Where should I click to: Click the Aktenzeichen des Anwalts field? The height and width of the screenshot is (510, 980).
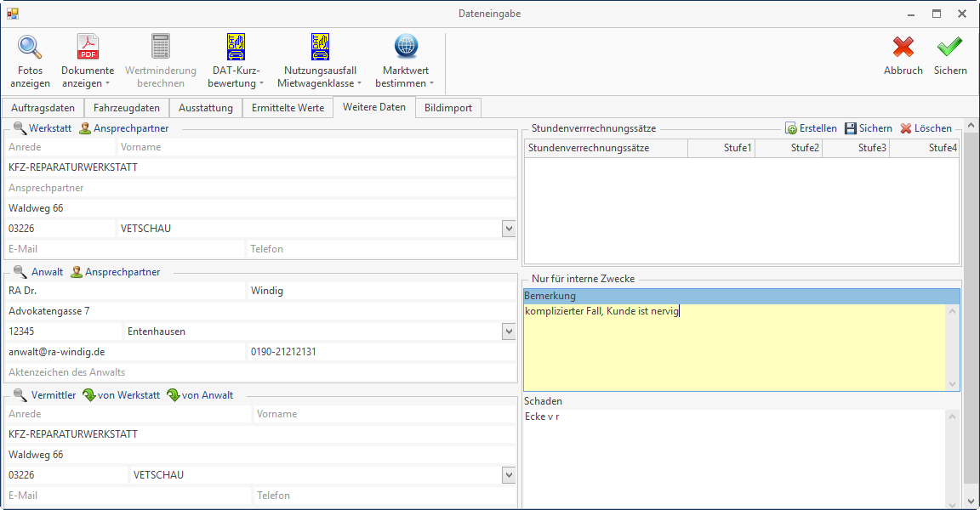tap(260, 372)
